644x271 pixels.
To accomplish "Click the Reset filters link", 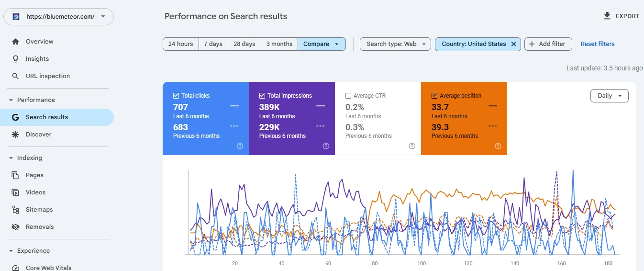I will pos(598,44).
